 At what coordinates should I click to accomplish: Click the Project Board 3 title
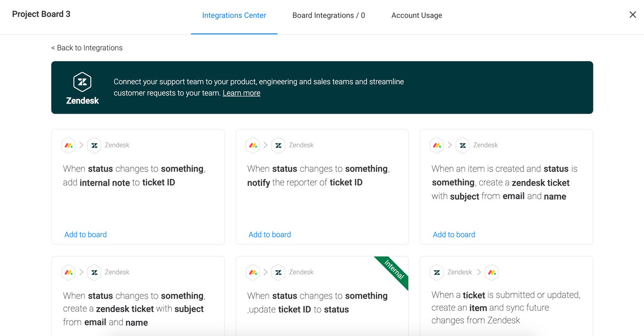41,14
